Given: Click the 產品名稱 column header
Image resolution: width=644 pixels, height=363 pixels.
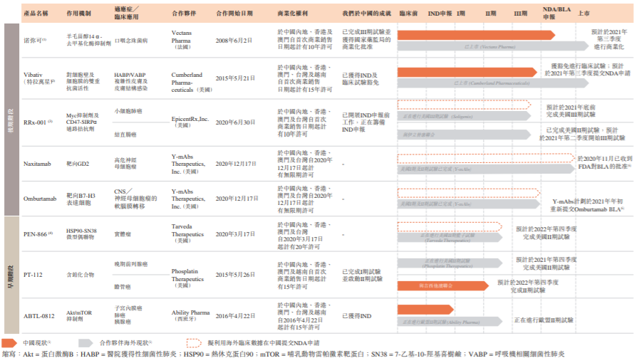Looking at the screenshot, I should pyautogui.click(x=36, y=14).
